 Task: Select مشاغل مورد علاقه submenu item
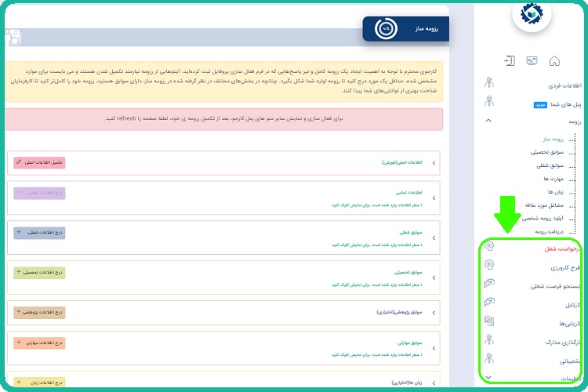(x=544, y=205)
